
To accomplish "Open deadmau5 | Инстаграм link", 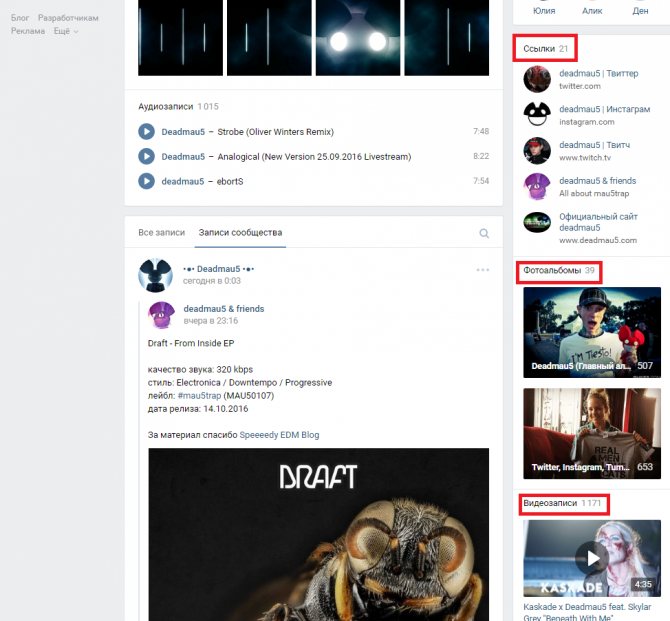I will pos(605,109).
